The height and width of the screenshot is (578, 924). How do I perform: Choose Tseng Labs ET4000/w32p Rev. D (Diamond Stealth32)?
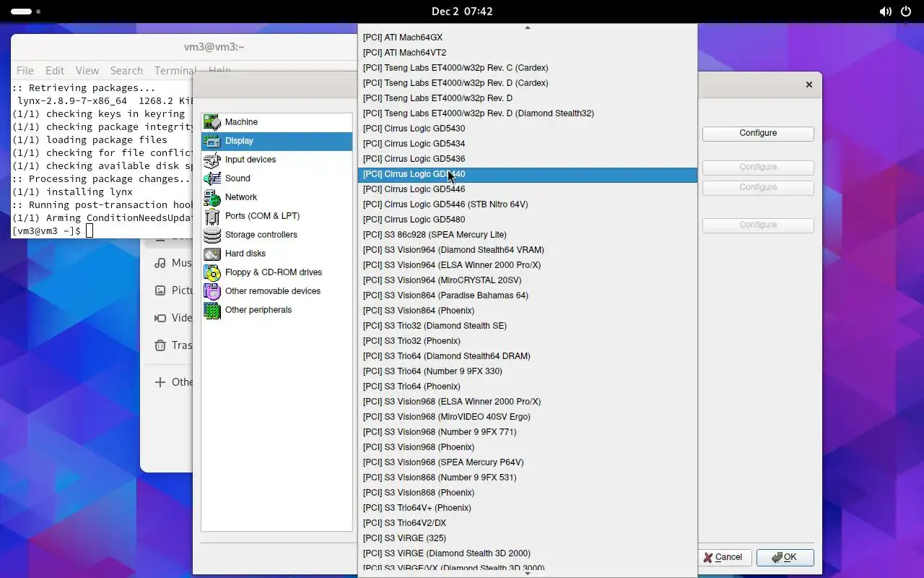[x=528, y=113]
